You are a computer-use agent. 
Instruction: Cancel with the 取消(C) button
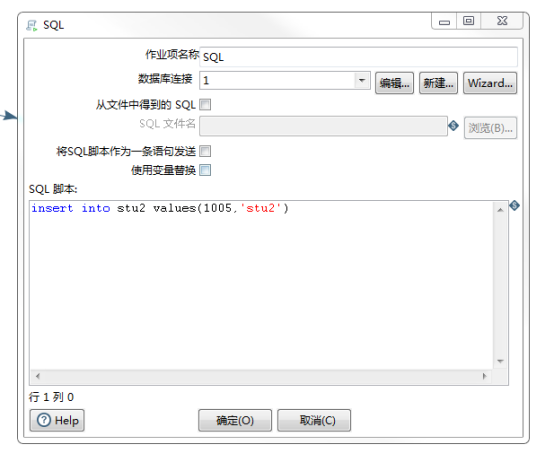pos(314,420)
